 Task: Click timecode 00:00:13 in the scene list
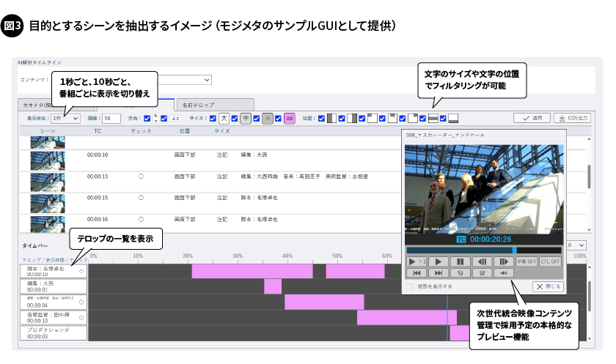tap(98, 177)
